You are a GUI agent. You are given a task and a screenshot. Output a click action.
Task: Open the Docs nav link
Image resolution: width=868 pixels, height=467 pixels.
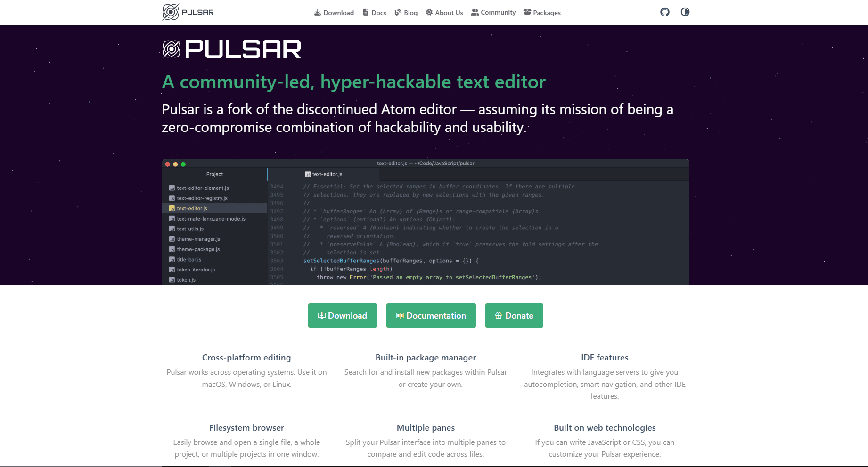coord(374,13)
